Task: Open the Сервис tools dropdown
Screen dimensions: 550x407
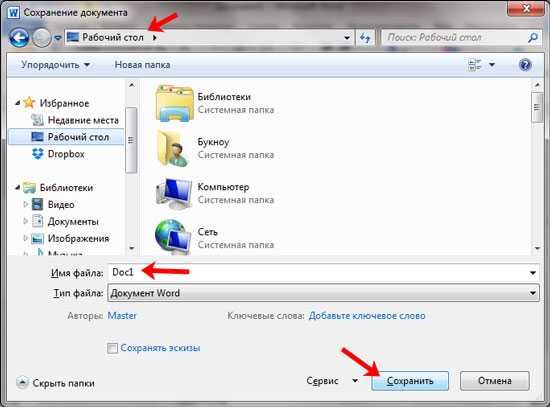Action: tap(332, 381)
